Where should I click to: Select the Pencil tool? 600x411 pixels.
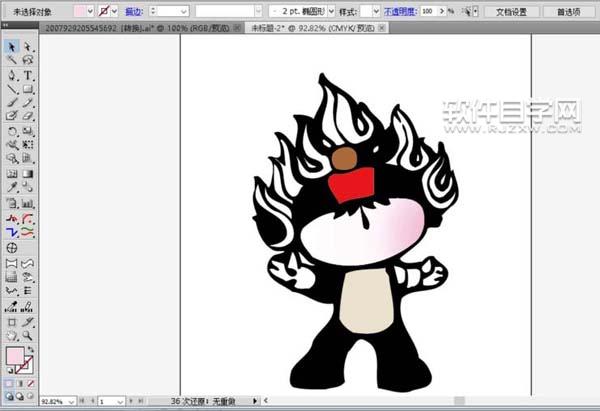[x=27, y=102]
